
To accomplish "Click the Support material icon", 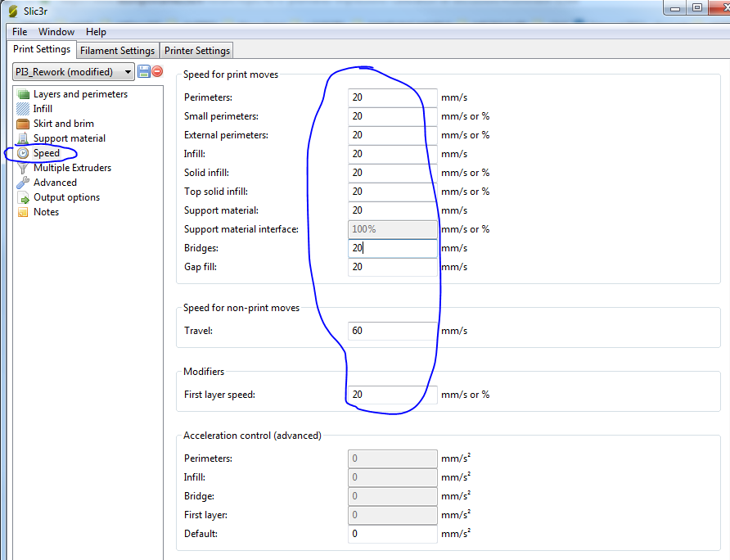I will 23,138.
